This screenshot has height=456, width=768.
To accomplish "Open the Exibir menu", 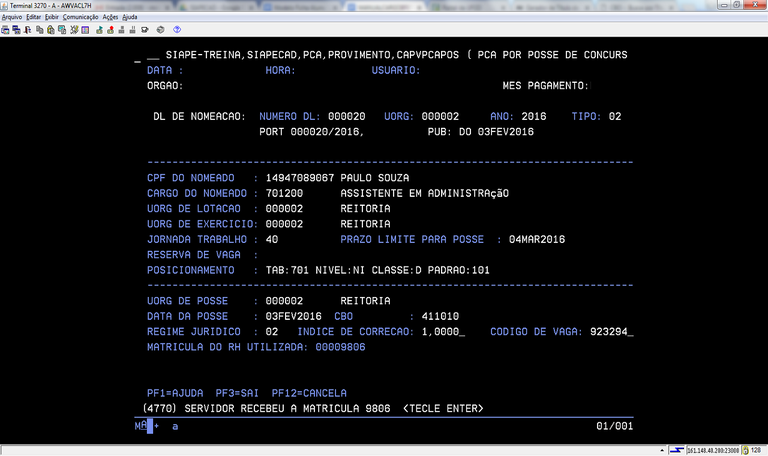I will pos(53,17).
